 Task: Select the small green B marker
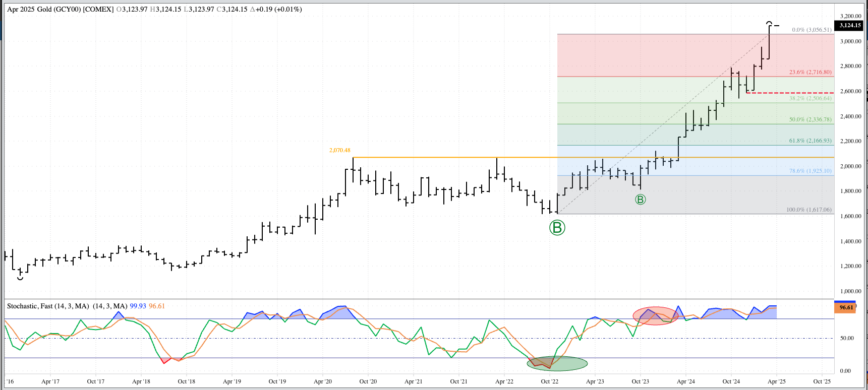(x=640, y=200)
